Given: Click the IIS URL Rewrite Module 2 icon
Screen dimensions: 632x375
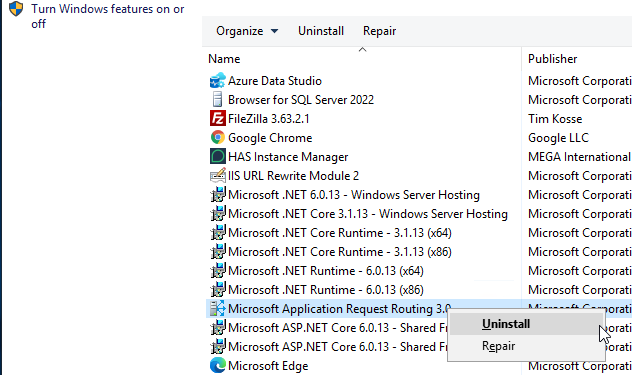Looking at the screenshot, I should (x=218, y=175).
